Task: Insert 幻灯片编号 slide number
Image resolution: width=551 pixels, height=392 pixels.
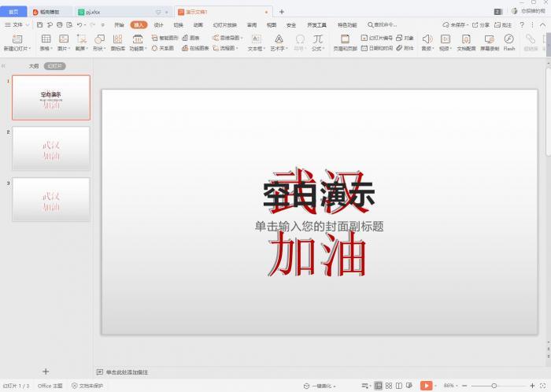Action: coord(377,38)
